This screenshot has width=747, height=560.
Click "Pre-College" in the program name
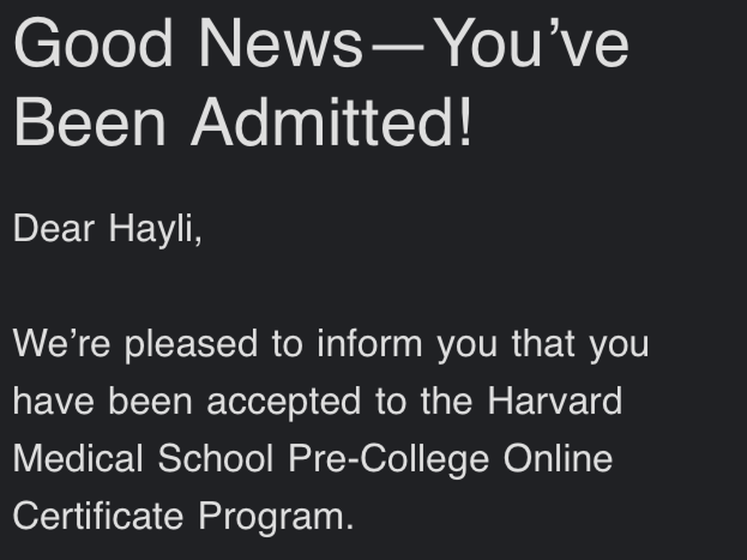tap(388, 460)
